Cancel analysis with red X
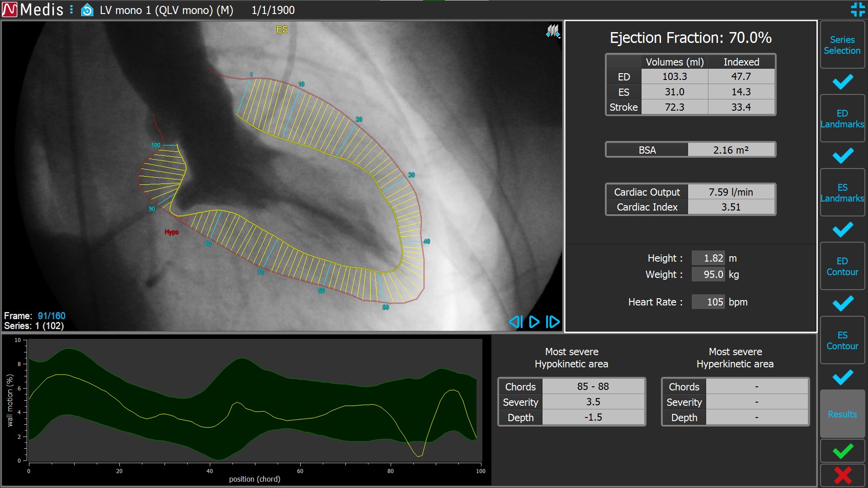The image size is (868, 488). (843, 475)
